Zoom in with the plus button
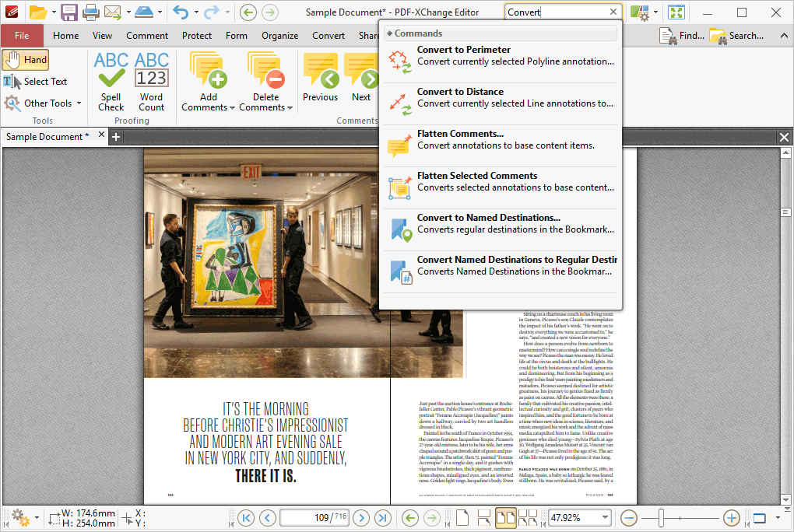794x532 pixels. coord(731,518)
